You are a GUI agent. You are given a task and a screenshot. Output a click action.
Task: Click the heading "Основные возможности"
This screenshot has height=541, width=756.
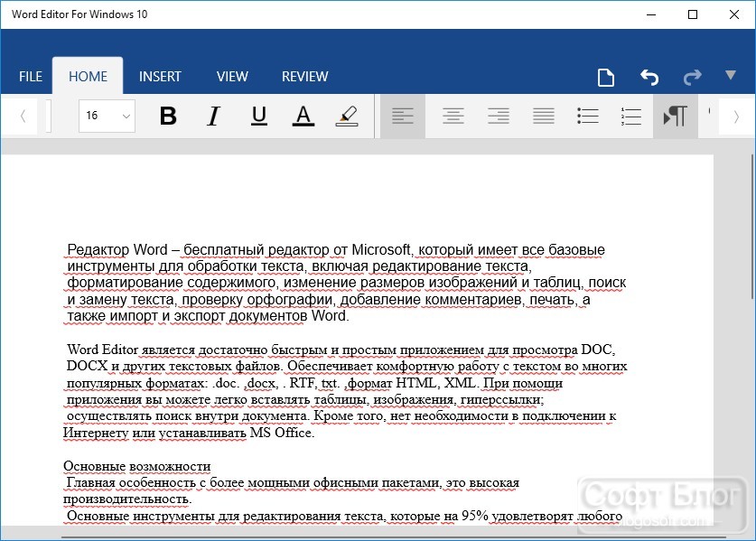pos(137,466)
